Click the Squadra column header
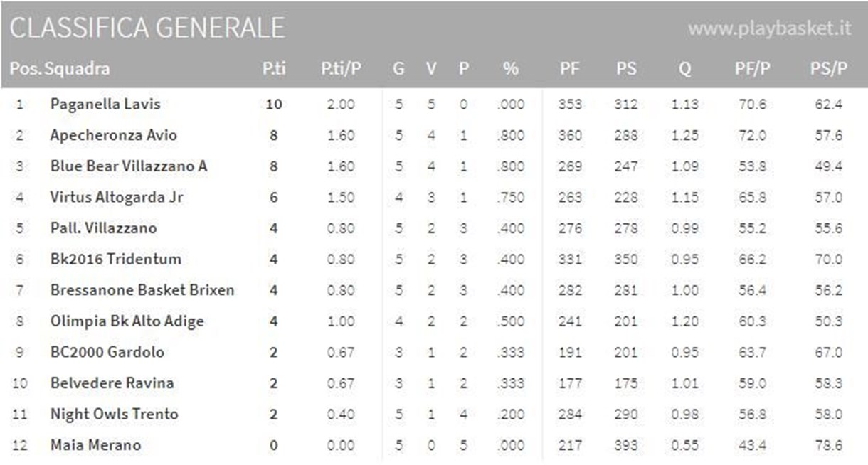This screenshot has width=868, height=465. point(77,69)
